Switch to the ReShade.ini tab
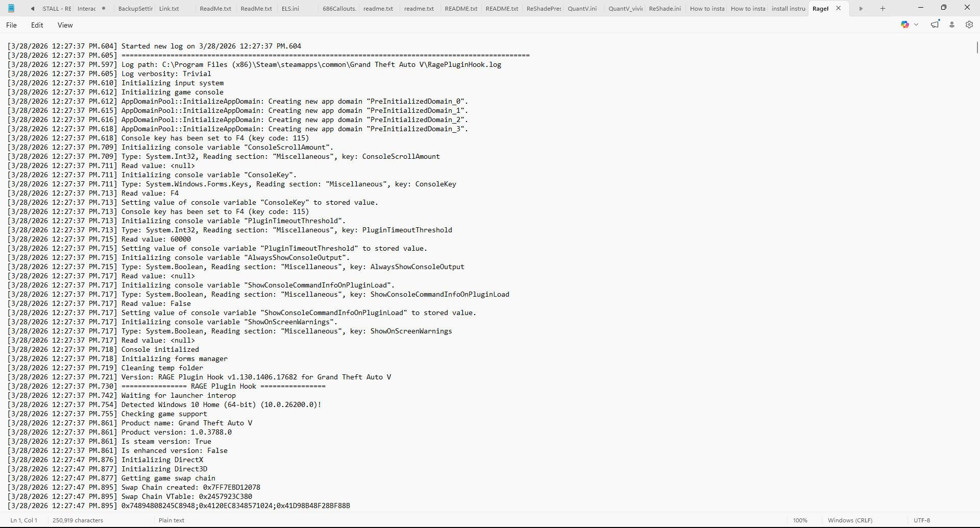Image resolution: width=980 pixels, height=528 pixels. [665, 9]
